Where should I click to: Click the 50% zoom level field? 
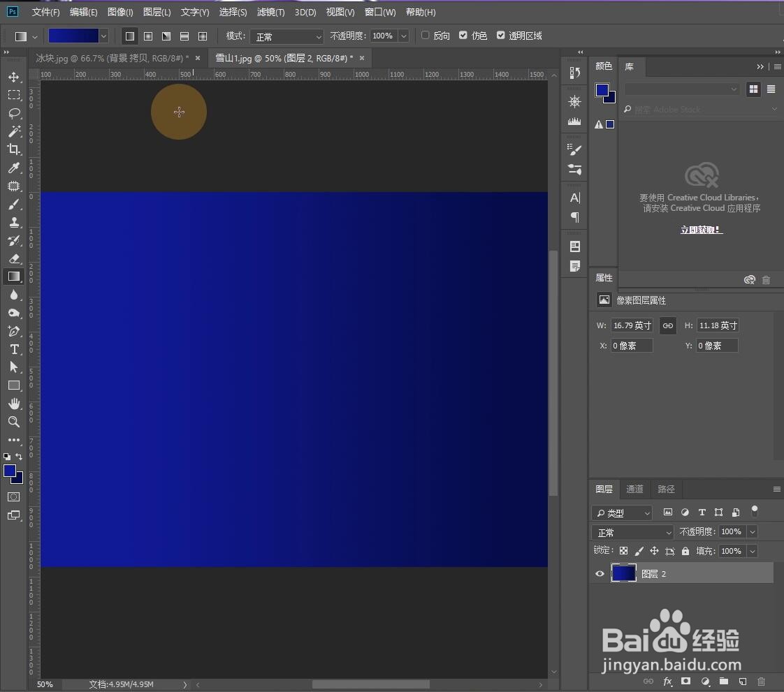tap(46, 684)
